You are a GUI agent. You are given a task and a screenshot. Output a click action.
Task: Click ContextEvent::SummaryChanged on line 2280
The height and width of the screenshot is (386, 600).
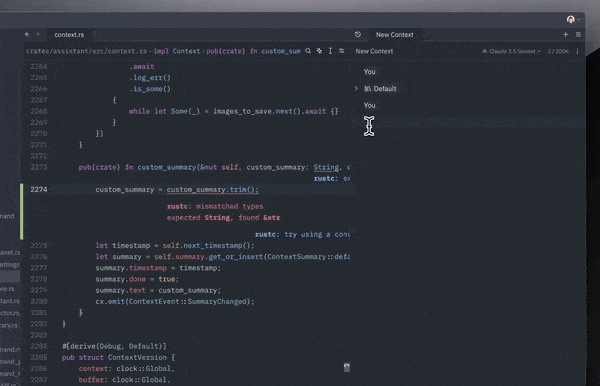[x=188, y=301]
